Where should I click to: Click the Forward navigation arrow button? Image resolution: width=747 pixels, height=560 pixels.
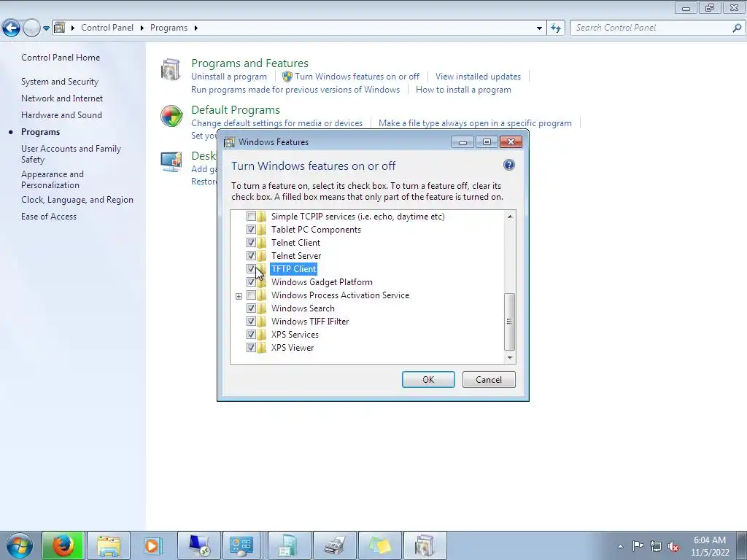click(x=31, y=28)
